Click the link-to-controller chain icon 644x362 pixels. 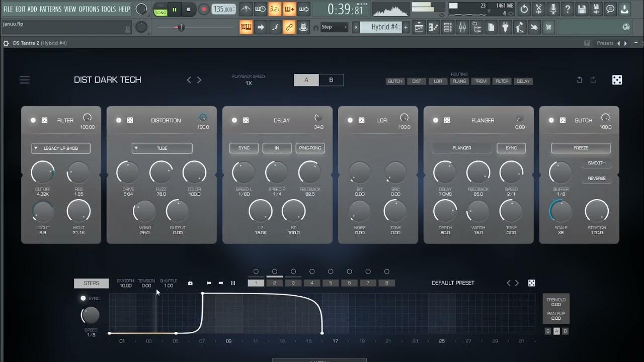pos(289,28)
